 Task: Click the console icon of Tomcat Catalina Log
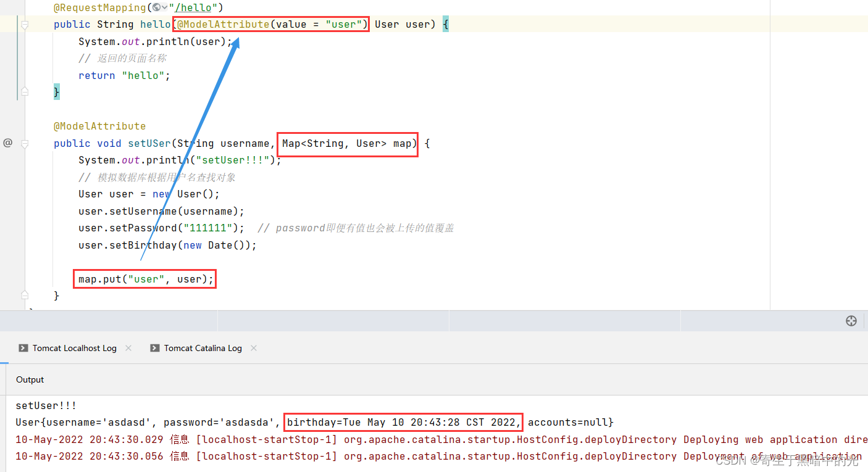tap(155, 348)
